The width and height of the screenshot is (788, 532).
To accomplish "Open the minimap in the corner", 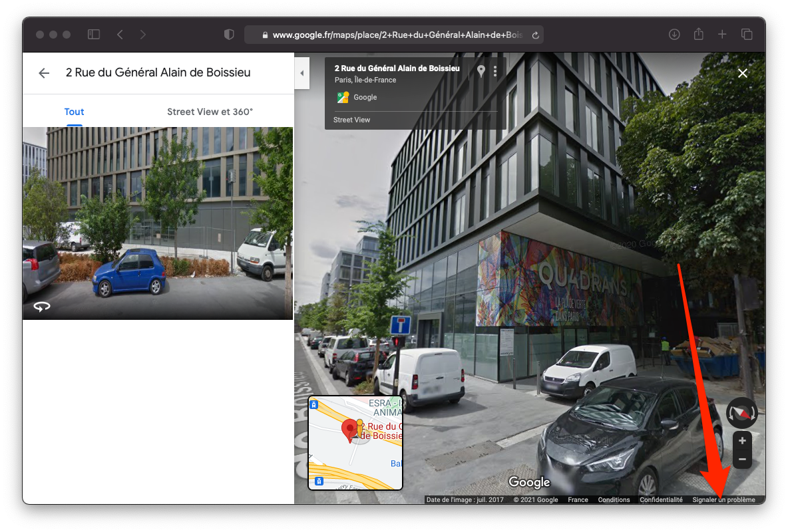I will click(355, 443).
